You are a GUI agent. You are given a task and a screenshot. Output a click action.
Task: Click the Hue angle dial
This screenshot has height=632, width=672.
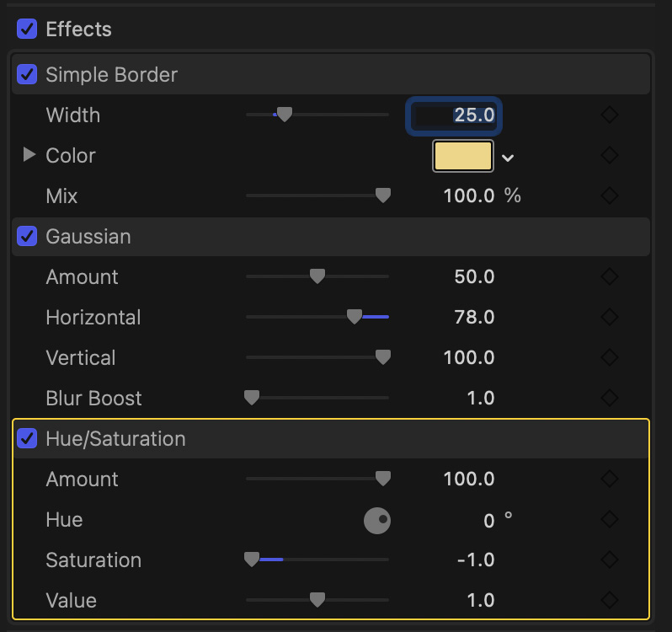[377, 521]
